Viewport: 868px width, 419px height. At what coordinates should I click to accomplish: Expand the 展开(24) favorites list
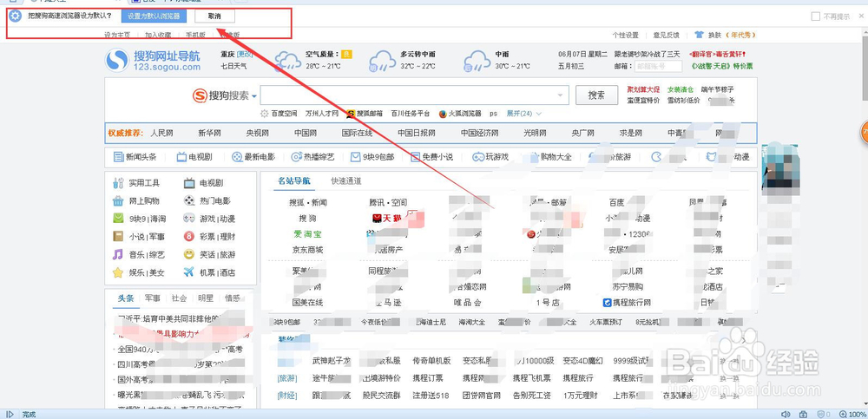click(523, 114)
